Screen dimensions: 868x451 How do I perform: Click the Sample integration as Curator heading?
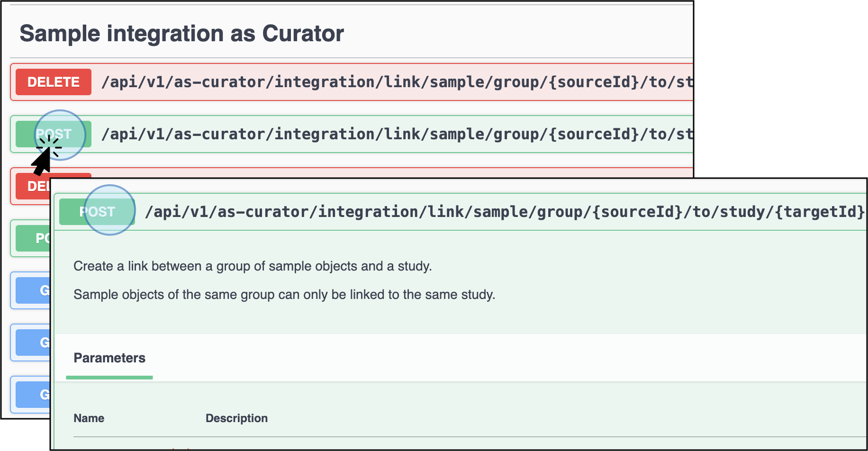pos(181,34)
